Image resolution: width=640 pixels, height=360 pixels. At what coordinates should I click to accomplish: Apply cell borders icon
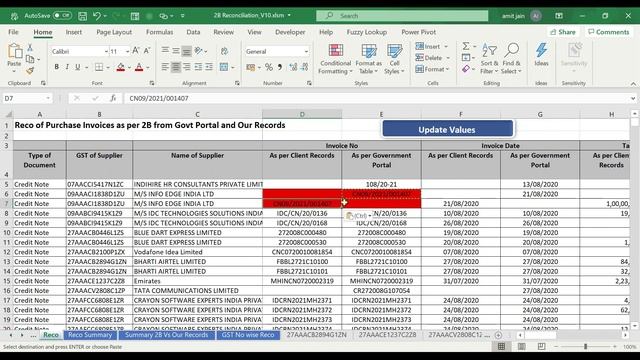point(99,67)
